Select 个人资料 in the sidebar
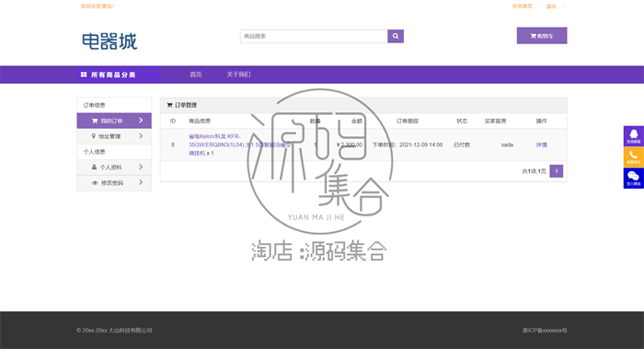 point(114,168)
